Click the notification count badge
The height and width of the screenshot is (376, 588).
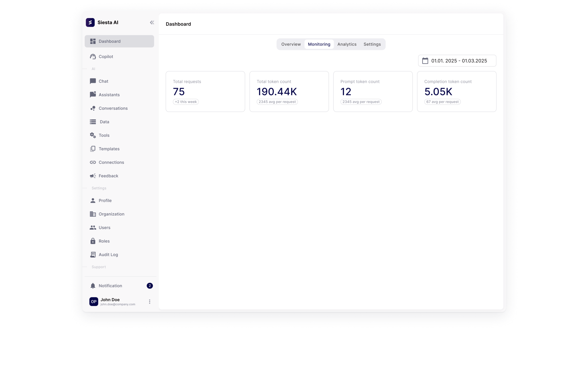point(150,286)
